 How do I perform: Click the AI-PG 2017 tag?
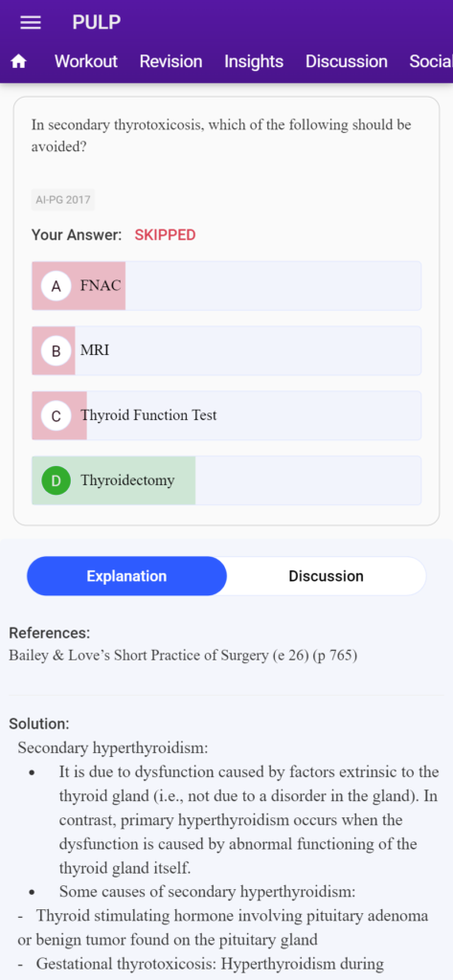63,200
